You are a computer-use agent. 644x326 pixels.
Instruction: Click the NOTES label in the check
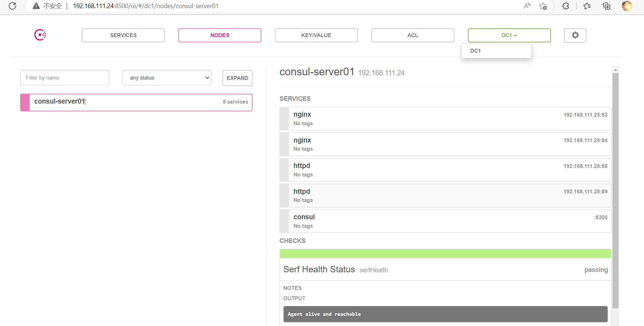point(292,288)
